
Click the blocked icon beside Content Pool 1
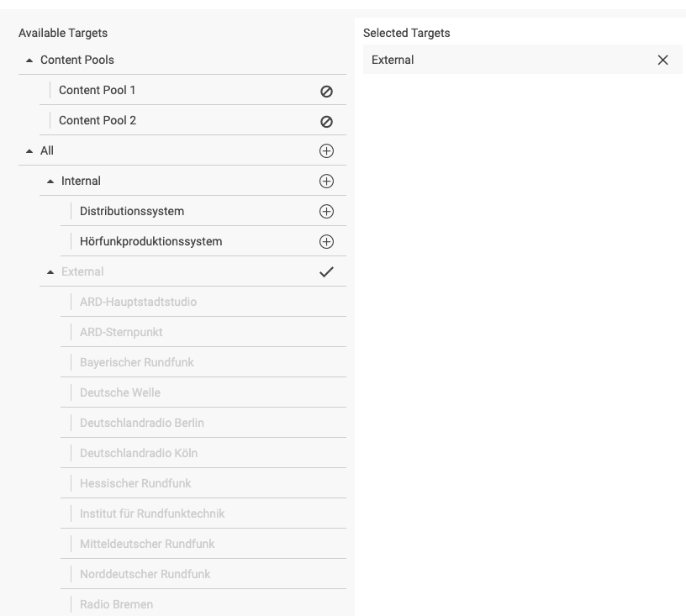point(326,91)
